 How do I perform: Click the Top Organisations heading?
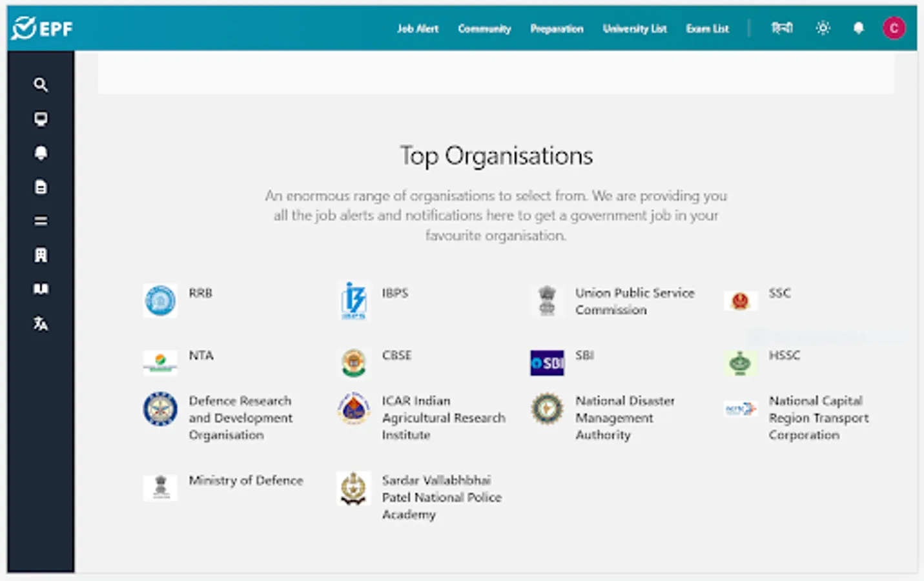[496, 156]
